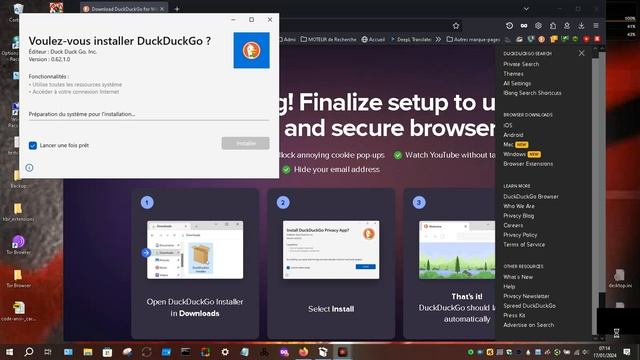Click the red extension icon ending bookmarks bar
This screenshot has height=360, width=640.
pos(597,39)
